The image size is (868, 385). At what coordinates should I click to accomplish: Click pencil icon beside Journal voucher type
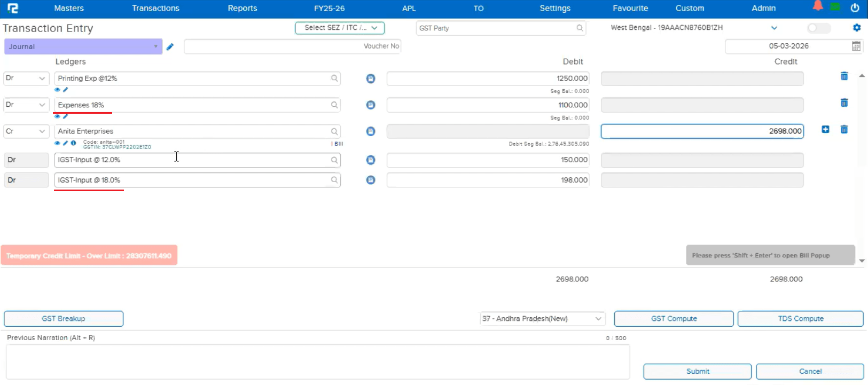170,47
